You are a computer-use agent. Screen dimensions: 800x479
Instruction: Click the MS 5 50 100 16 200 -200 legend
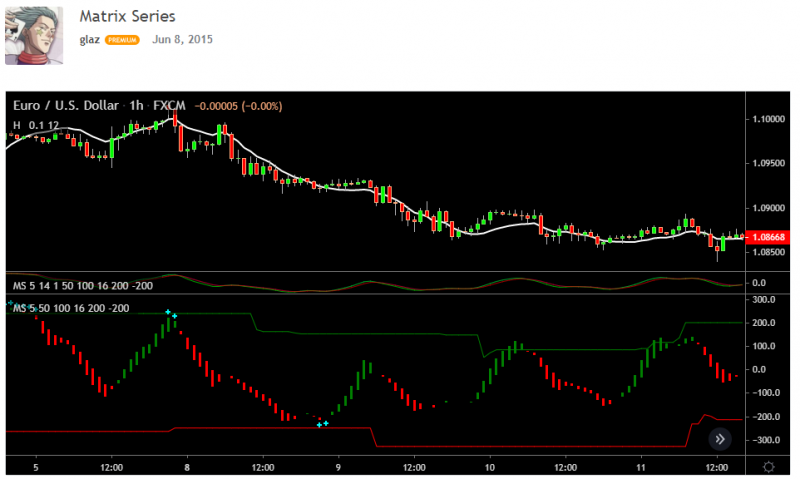pos(71,308)
